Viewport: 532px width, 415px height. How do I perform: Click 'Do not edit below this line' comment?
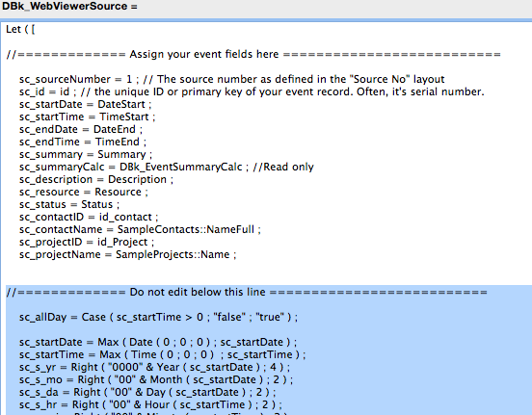198,293
